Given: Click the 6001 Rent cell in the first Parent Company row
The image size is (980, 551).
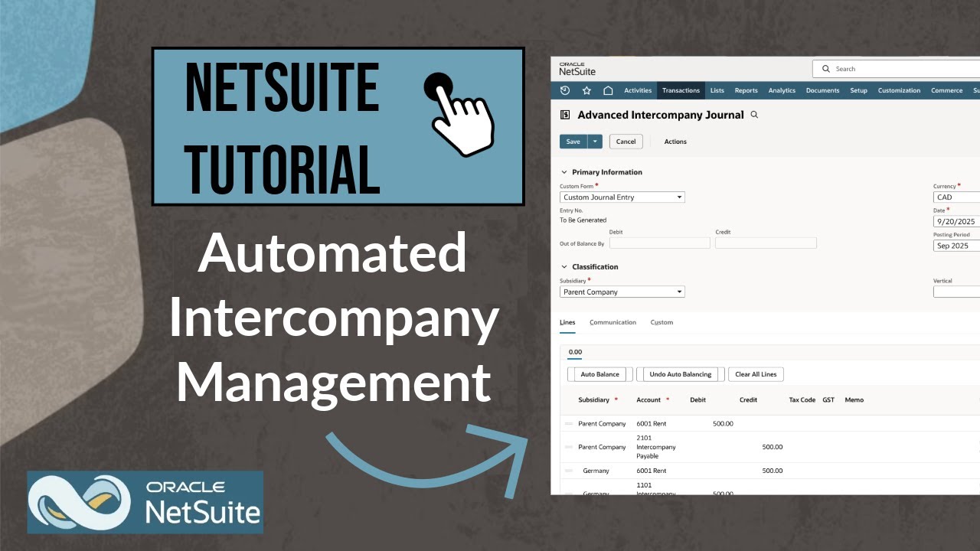Looking at the screenshot, I should tap(652, 423).
